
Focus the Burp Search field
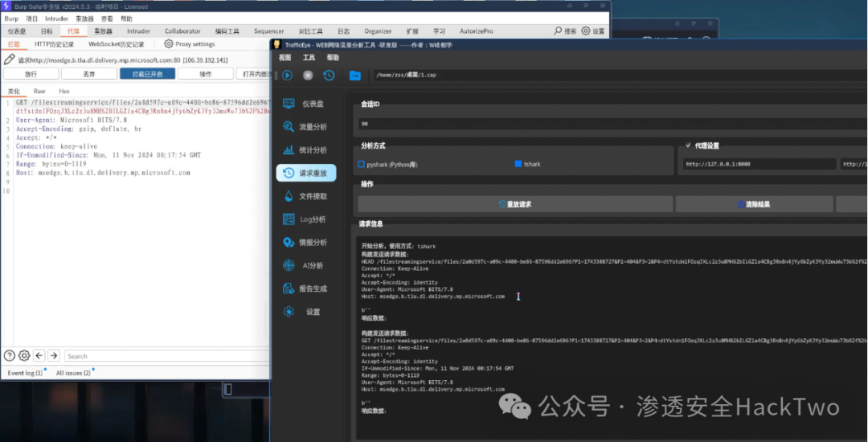(x=166, y=356)
